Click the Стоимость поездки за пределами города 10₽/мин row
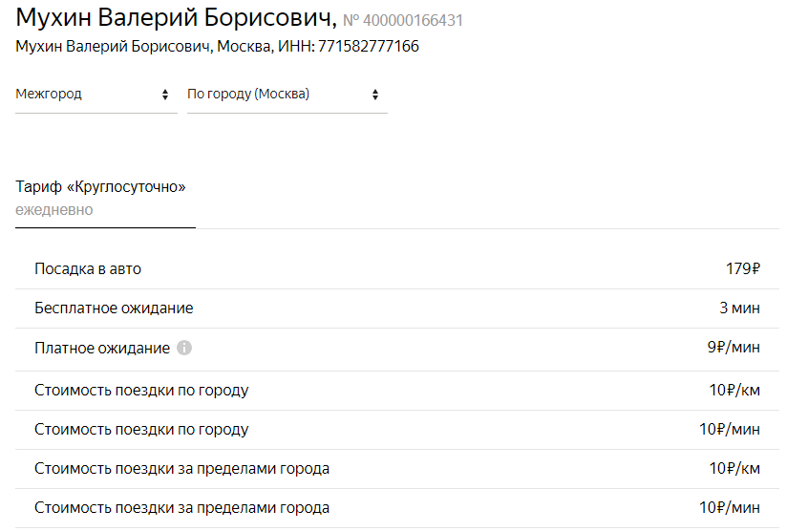This screenshot has width=808, height=532. [x=396, y=508]
